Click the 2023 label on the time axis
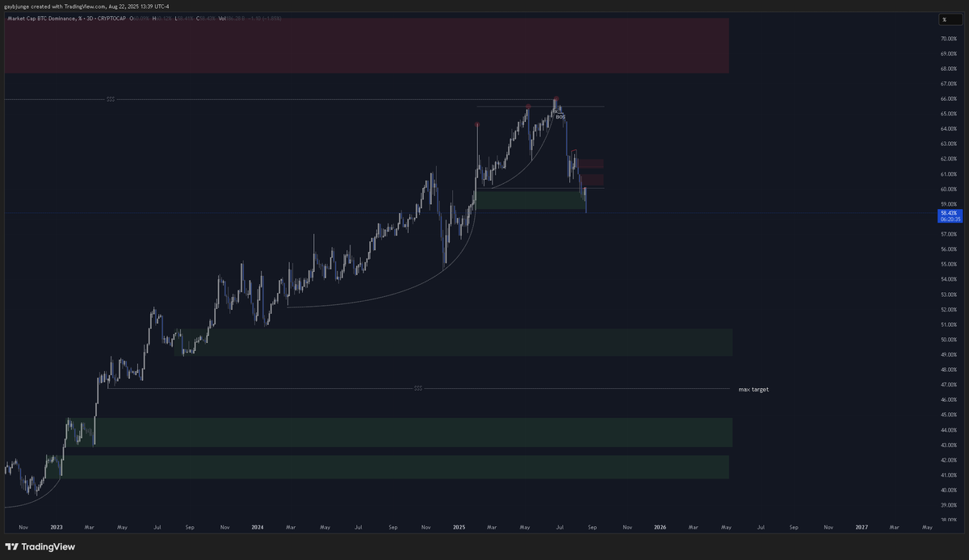 point(57,527)
